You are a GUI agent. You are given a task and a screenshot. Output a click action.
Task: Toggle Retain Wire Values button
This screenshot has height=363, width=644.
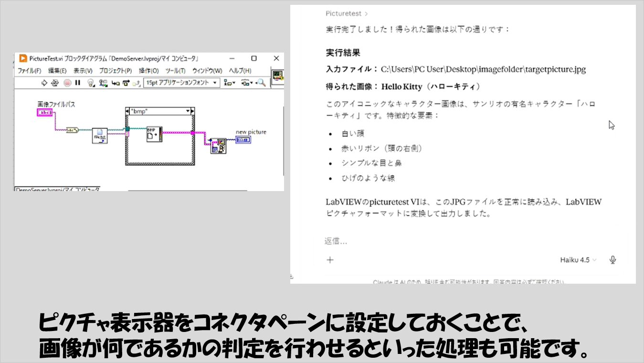click(103, 83)
